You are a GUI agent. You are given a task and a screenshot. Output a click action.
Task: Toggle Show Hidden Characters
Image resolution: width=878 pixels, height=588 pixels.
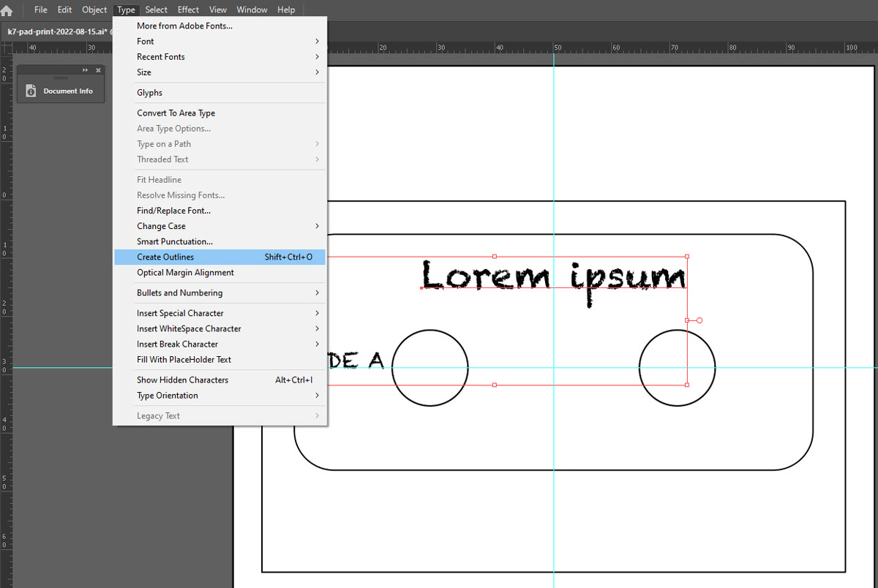[182, 380]
